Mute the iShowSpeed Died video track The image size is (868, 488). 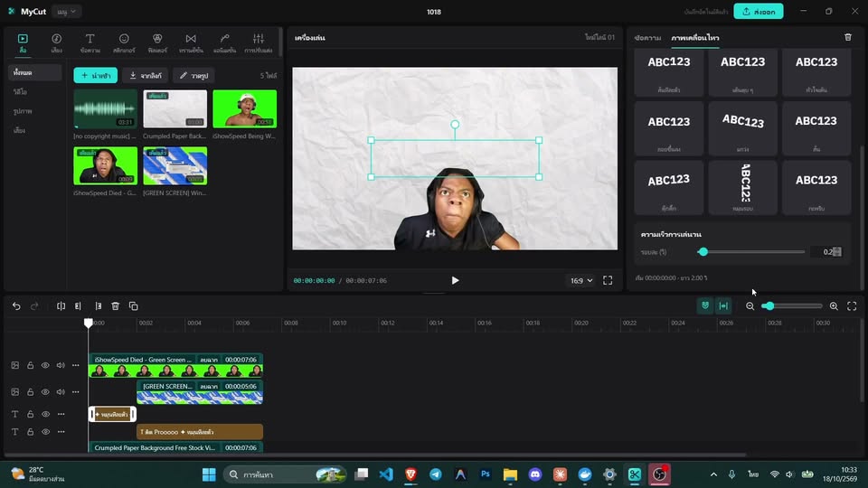(x=61, y=365)
